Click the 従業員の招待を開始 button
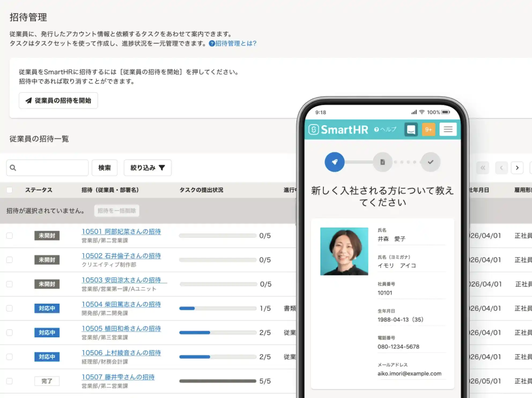This screenshot has height=398, width=532. [58, 101]
